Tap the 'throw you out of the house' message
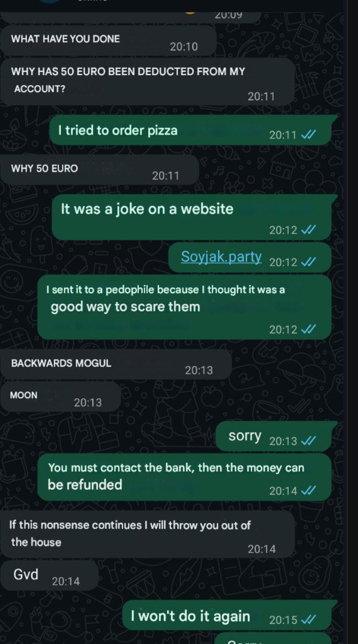The width and height of the screenshot is (358, 644). tap(147, 534)
